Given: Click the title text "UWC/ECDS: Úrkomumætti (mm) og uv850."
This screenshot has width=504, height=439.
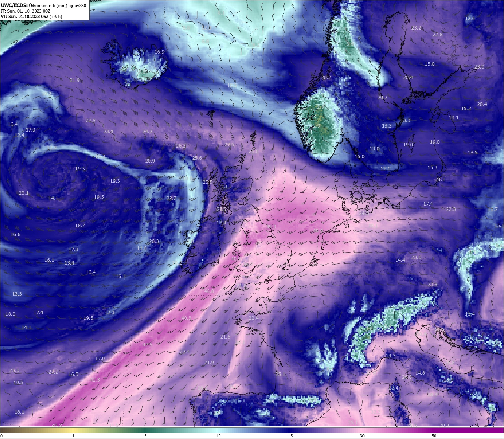Looking at the screenshot, I should (44, 6).
